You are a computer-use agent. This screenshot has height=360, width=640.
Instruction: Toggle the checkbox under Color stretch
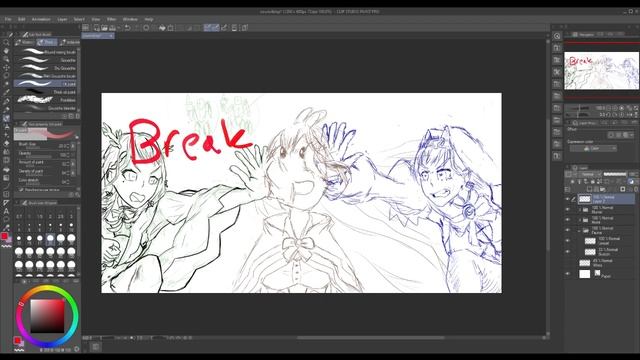click(x=21, y=189)
